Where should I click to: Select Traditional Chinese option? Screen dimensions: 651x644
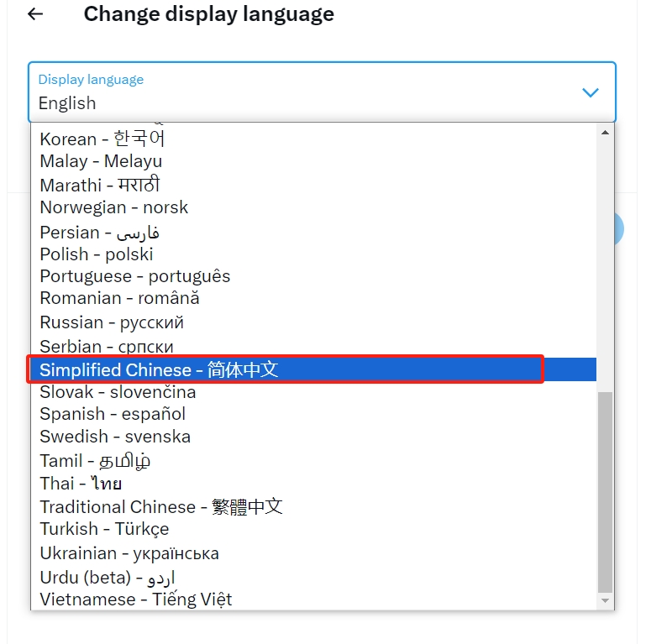click(x=160, y=507)
